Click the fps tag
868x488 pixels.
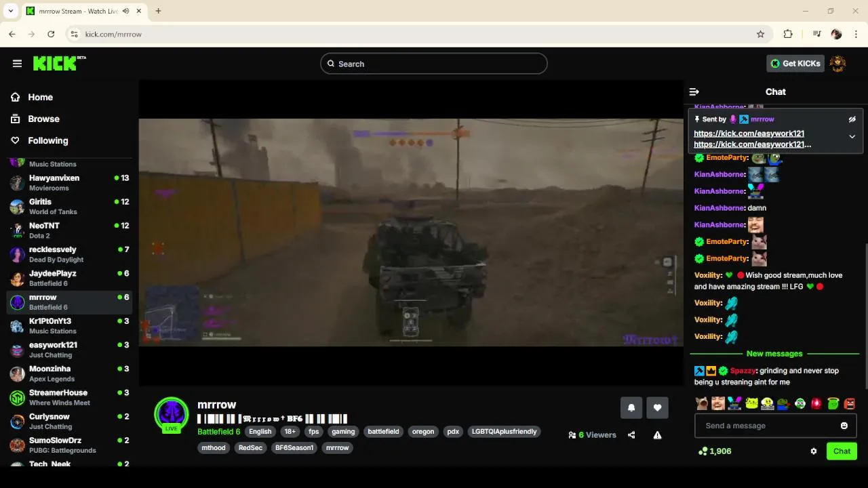point(313,432)
